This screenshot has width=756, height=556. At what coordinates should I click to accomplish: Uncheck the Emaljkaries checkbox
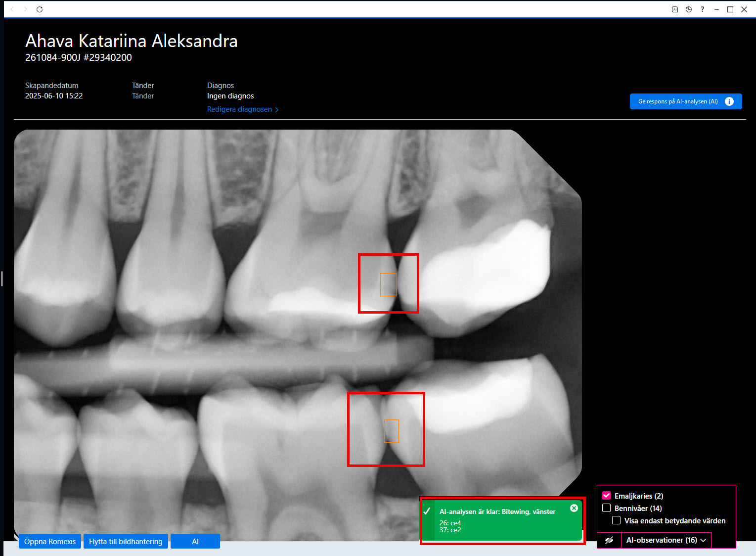pyautogui.click(x=607, y=496)
